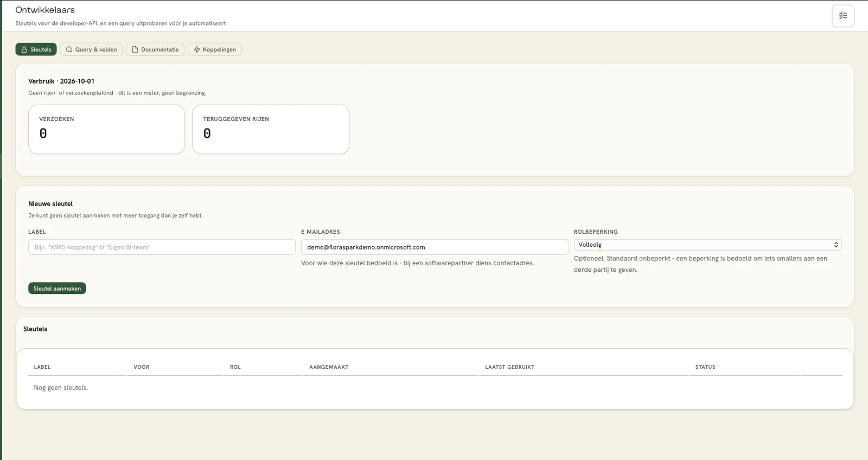Image resolution: width=868 pixels, height=460 pixels.
Task: Focus the Label input field
Action: (x=162, y=247)
